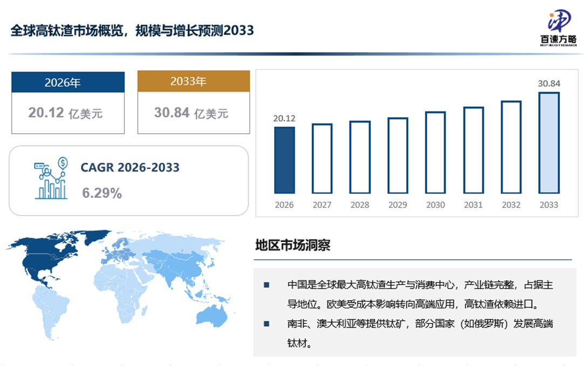Click the 20.12 亿美元 value box
Viewport: 588px width, 366px height.
click(68, 113)
